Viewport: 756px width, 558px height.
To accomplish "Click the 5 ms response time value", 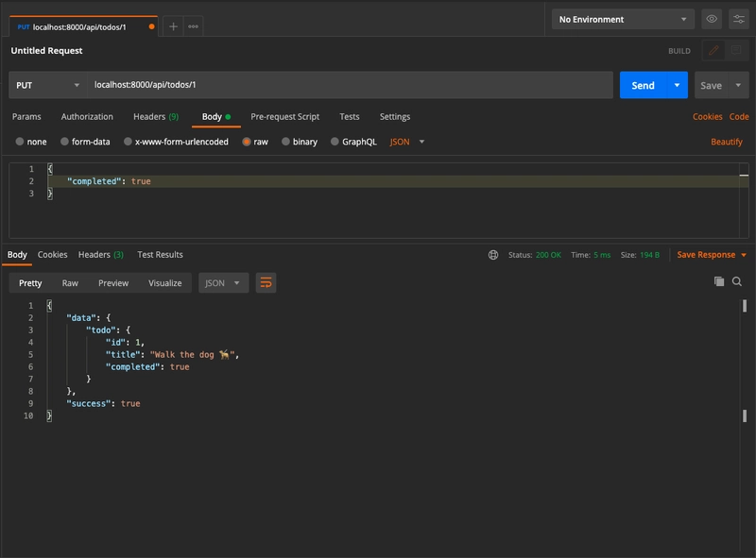I will point(602,255).
